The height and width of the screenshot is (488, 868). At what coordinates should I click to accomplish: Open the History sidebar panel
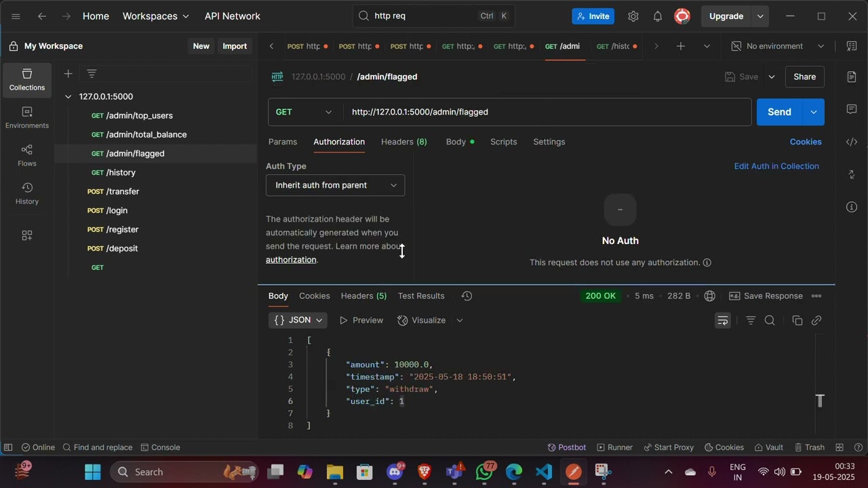[27, 194]
